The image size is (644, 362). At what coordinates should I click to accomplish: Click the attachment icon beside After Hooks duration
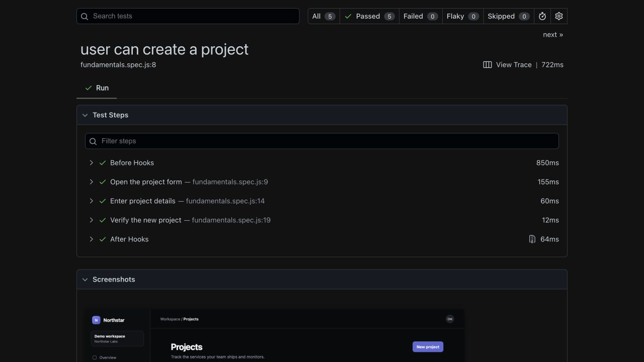(x=532, y=239)
